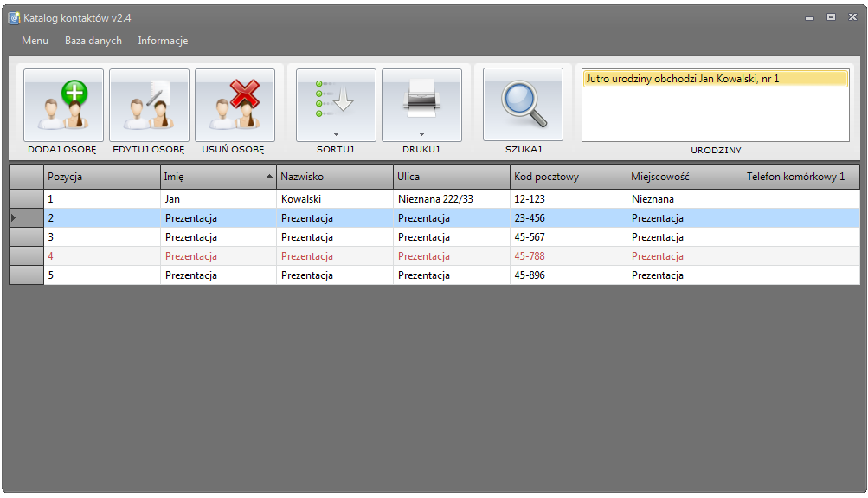Select Pozycja cell with value 3
868x498 pixels.
pyautogui.click(x=102, y=237)
